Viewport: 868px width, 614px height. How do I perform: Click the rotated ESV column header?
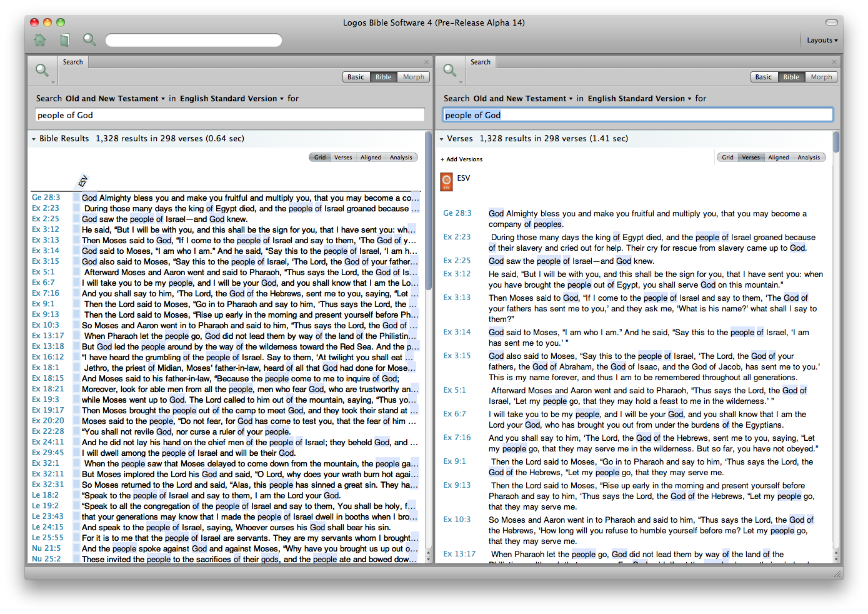pyautogui.click(x=82, y=181)
